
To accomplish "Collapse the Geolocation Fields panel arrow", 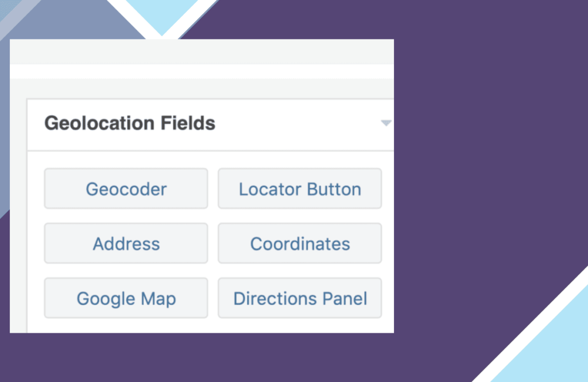I will tap(386, 123).
